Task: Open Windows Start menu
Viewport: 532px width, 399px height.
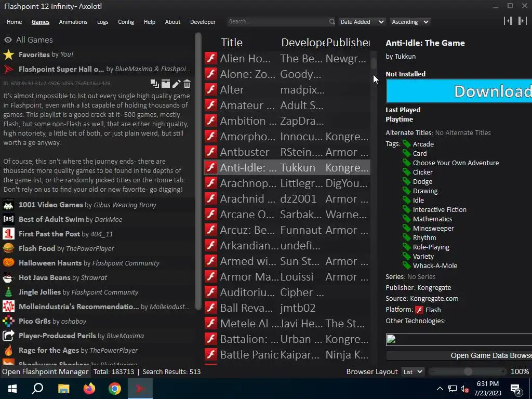Action: [12, 389]
